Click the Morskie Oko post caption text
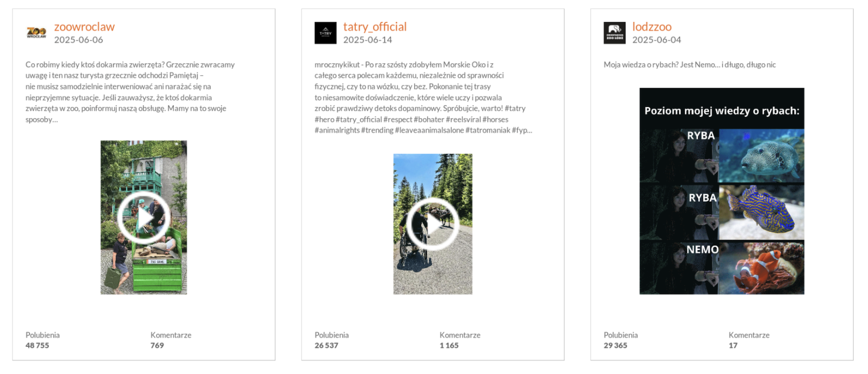Viewport: 868px width, 374px height. [x=420, y=97]
